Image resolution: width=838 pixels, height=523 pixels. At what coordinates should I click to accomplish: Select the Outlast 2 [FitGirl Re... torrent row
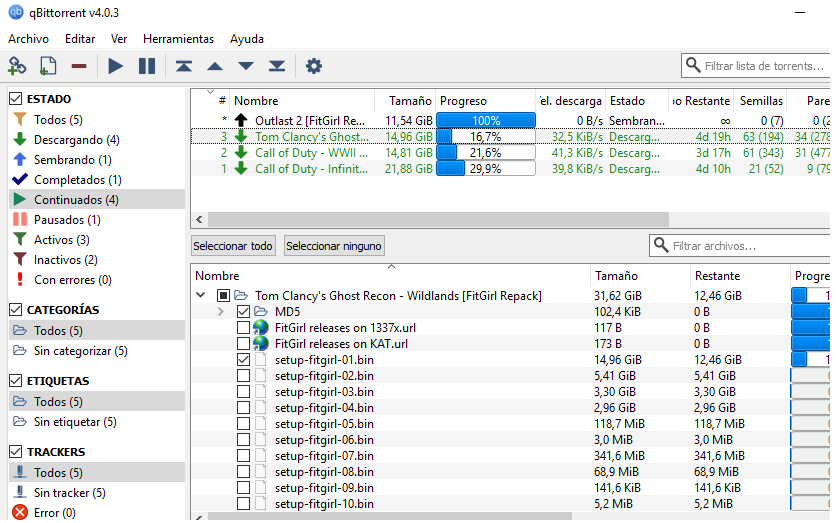pos(510,121)
